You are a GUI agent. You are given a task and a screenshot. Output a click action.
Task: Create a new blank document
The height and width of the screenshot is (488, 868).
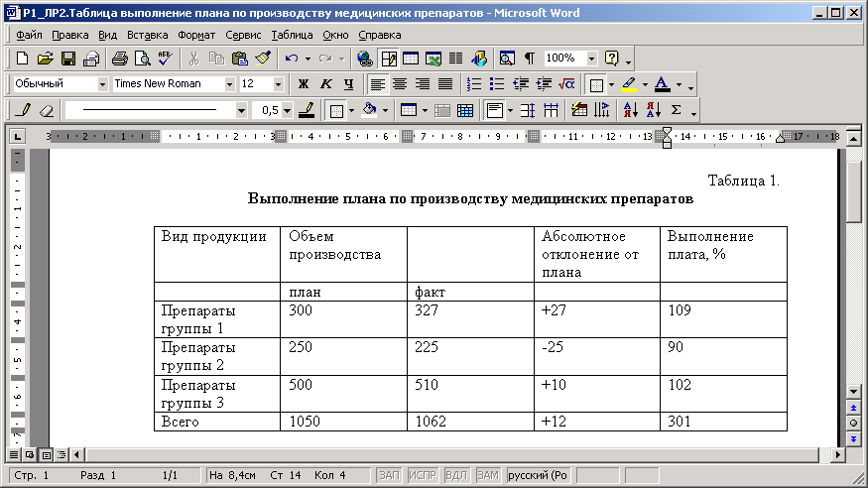(23, 59)
